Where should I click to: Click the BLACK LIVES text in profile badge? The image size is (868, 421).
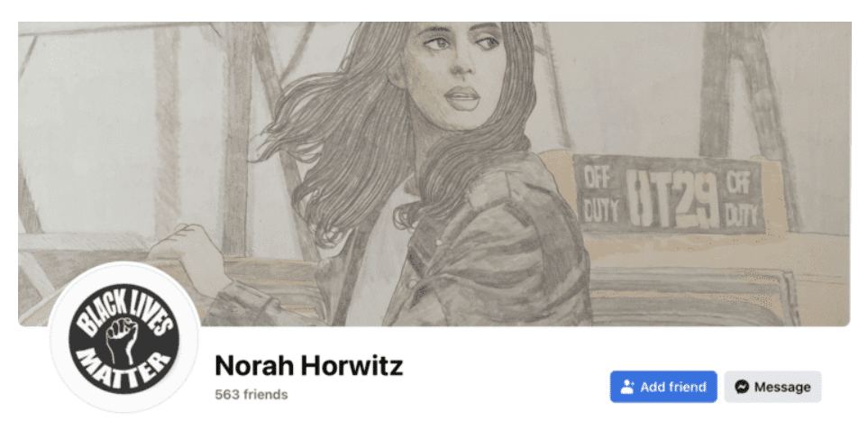tap(123, 307)
